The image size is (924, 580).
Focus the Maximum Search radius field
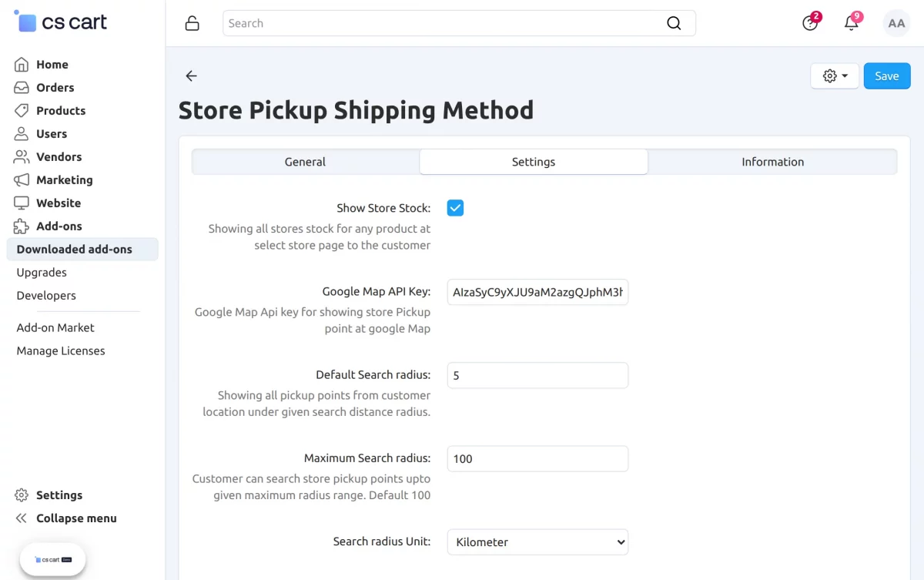pyautogui.click(x=537, y=459)
